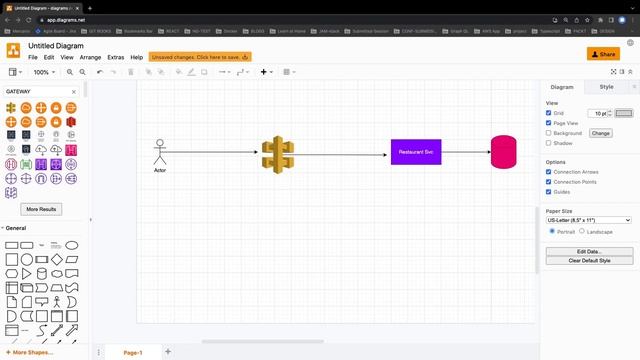Zoom in using the magnifier toolbar icon
This screenshot has height=360, width=640.
[x=70, y=72]
